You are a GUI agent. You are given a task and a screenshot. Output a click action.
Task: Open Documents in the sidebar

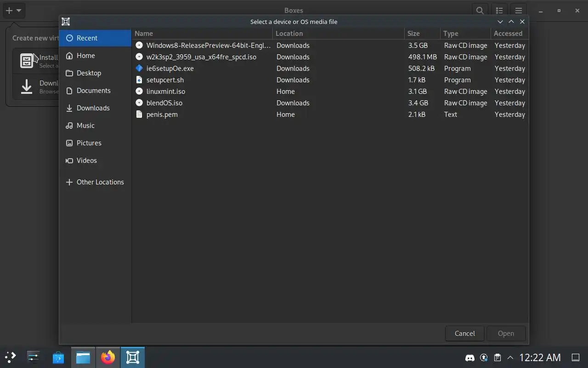[x=95, y=91]
